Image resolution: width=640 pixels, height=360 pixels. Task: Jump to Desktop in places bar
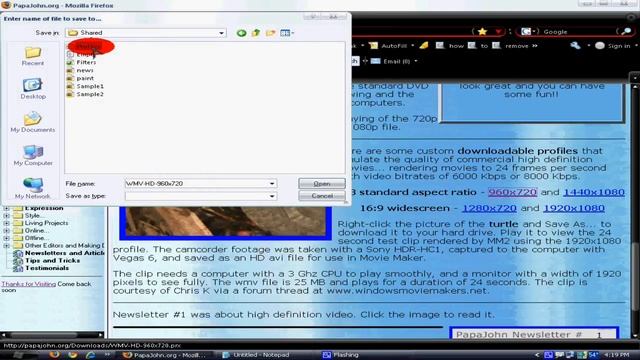(33, 89)
